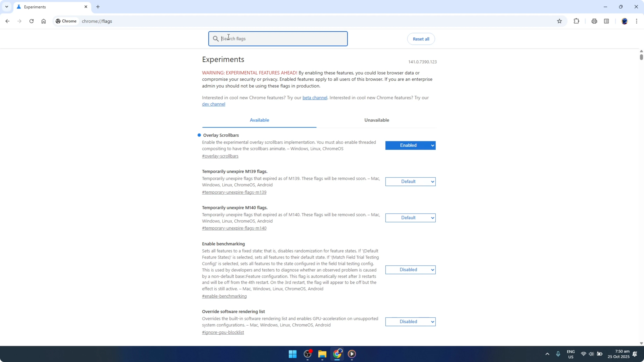This screenshot has width=644, height=362.
Task: Click inside the Search flags field
Action: [278, 39]
